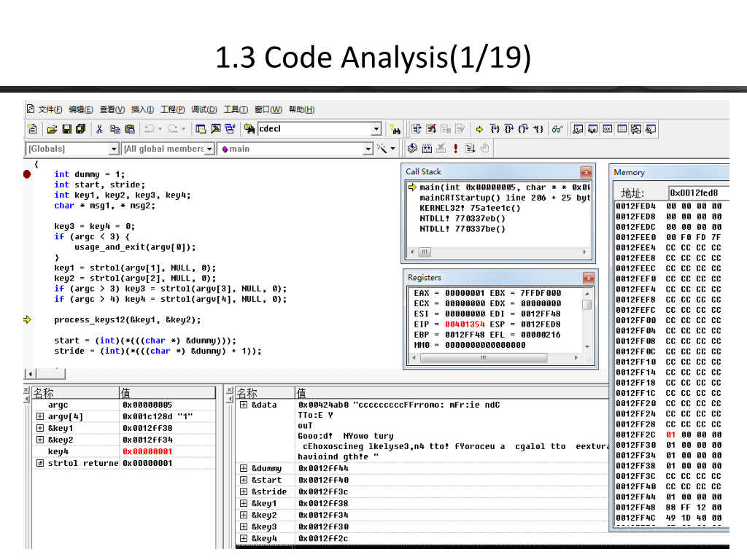Image resolution: width=747 pixels, height=560 pixels.
Task: Click the Window List icon
Action: tap(230, 128)
